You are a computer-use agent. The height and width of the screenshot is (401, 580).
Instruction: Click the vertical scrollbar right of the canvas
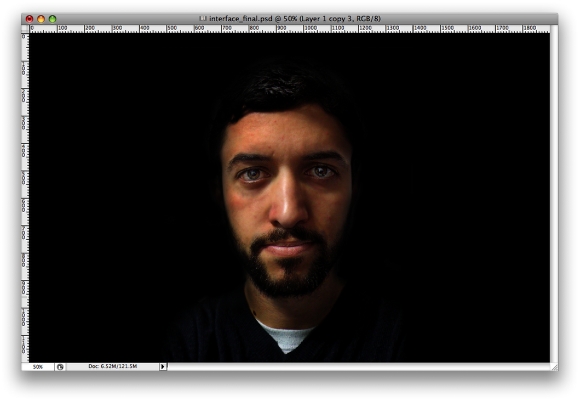point(554,193)
